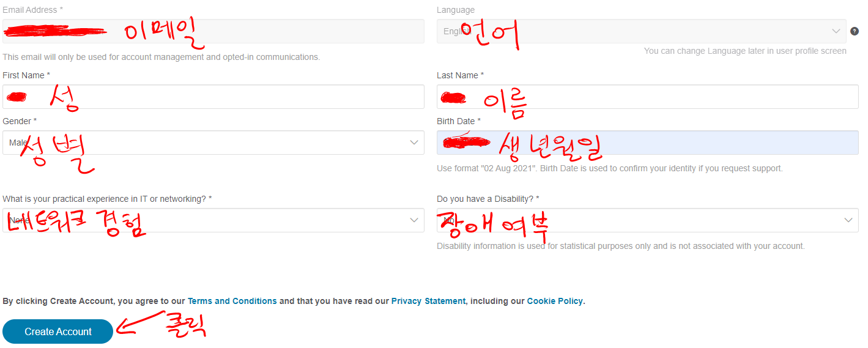868x348 pixels.
Task: Open the Gender dropdown showing Male
Action: click(x=213, y=143)
